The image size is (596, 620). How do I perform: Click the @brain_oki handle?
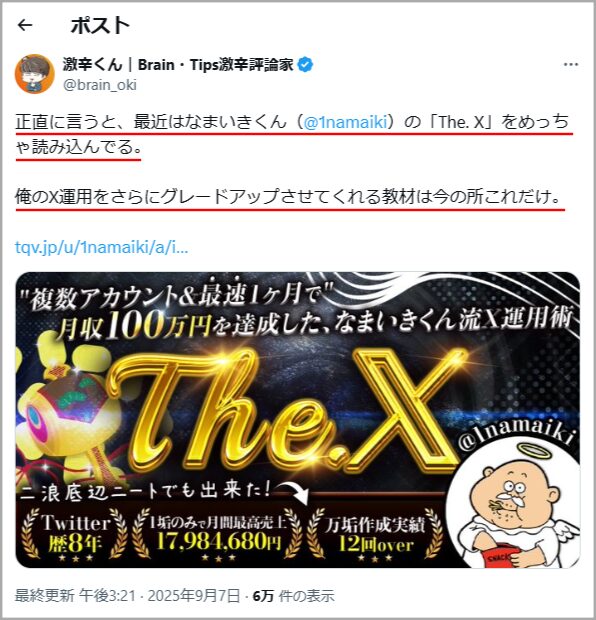(100, 85)
